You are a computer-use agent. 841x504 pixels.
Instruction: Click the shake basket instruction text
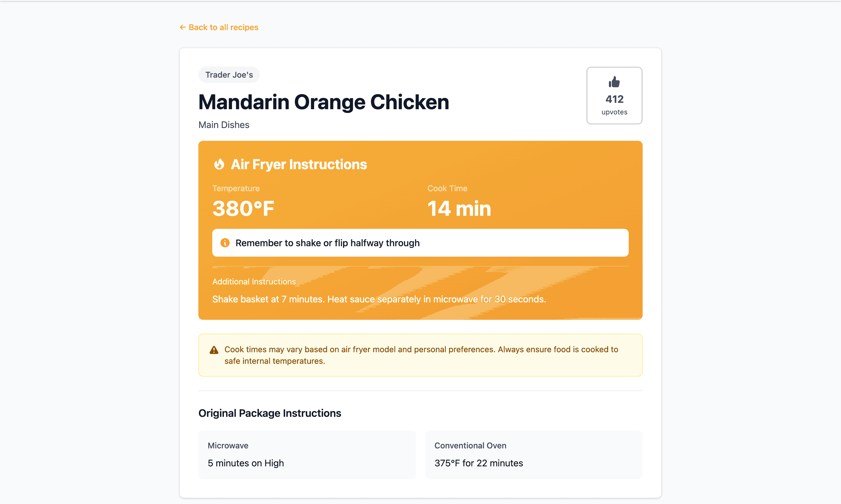pyautogui.click(x=379, y=299)
